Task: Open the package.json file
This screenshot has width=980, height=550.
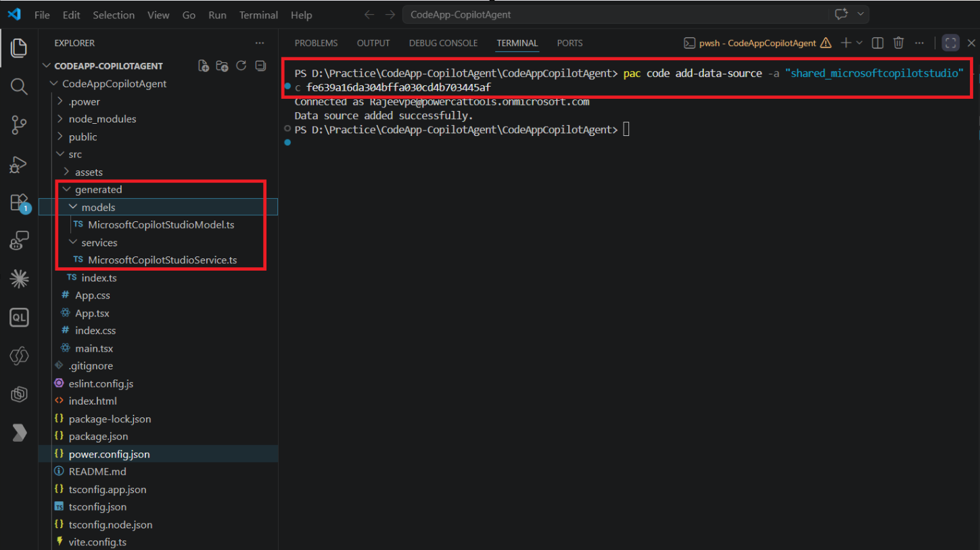Action: pos(98,436)
